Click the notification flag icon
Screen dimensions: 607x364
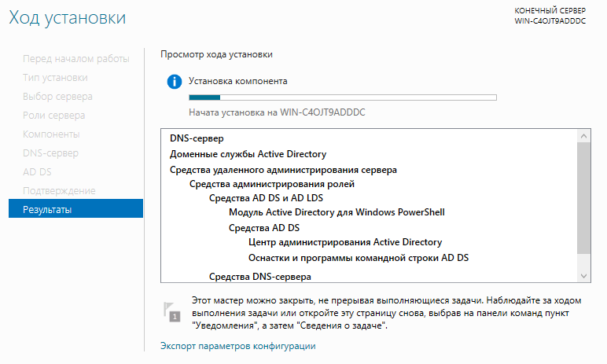tap(172, 312)
